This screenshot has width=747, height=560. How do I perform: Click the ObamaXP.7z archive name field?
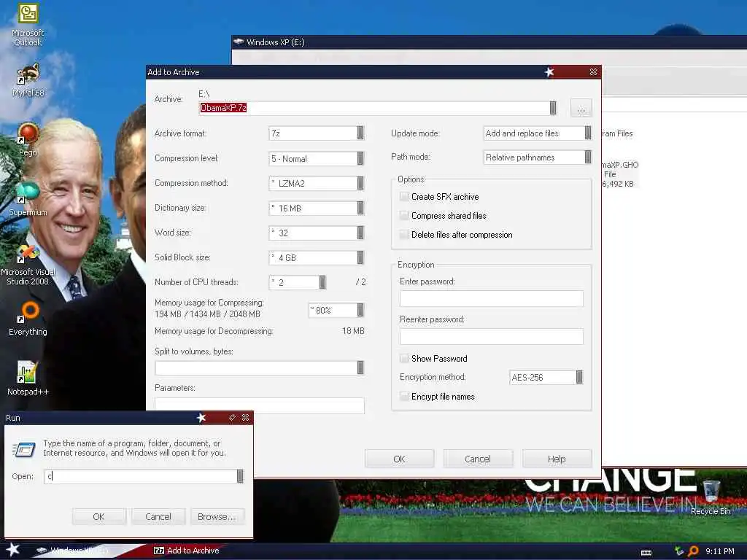click(x=374, y=108)
